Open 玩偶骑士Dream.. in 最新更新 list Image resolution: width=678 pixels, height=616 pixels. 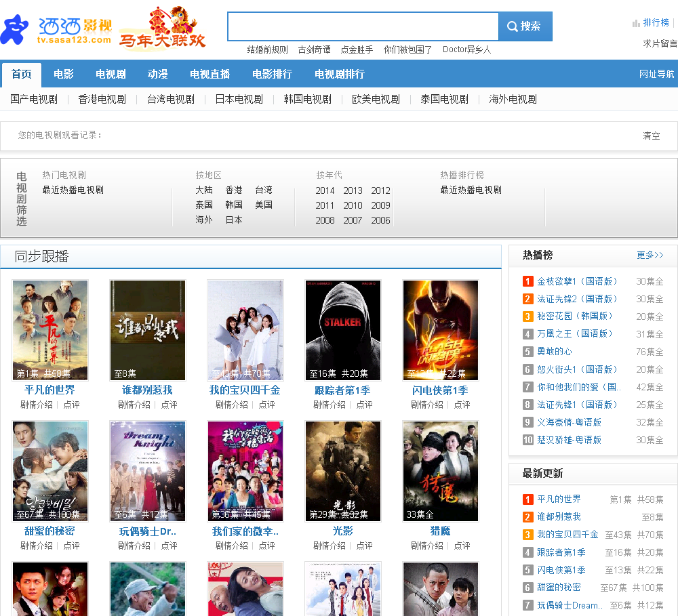pyautogui.click(x=570, y=606)
